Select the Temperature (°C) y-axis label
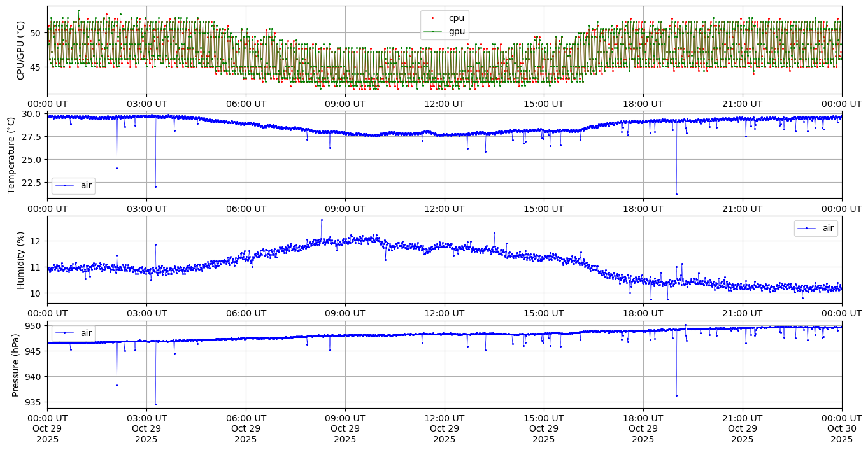The image size is (868, 450). click(x=11, y=155)
